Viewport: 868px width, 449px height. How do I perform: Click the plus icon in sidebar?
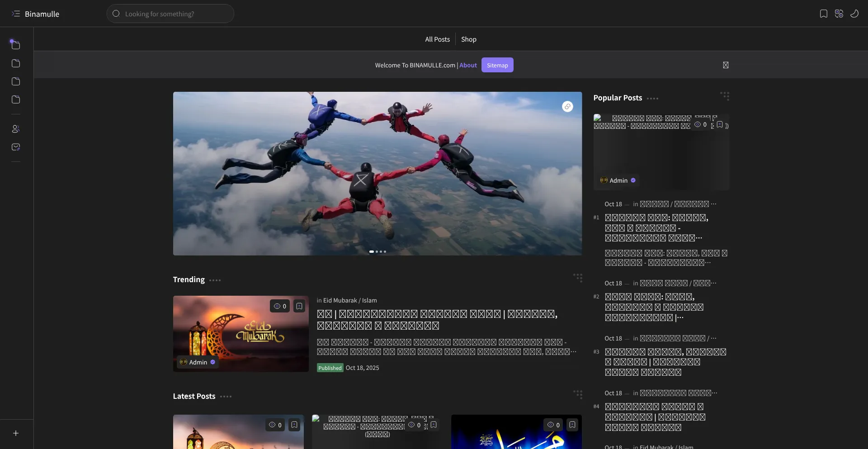16,433
